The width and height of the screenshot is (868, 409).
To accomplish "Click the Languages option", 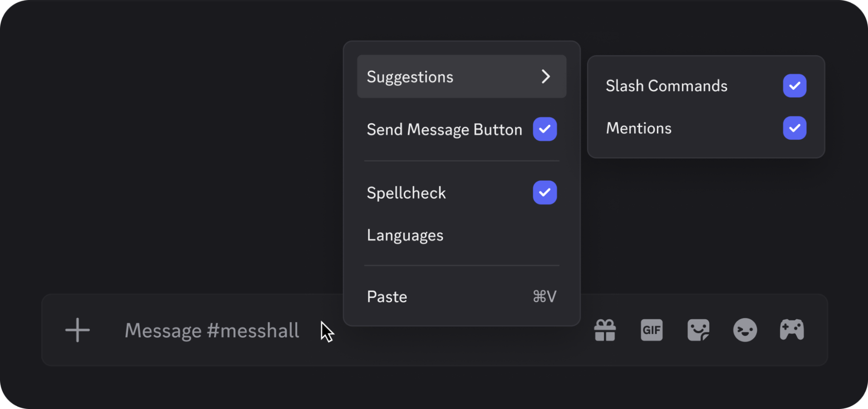I will pos(405,235).
